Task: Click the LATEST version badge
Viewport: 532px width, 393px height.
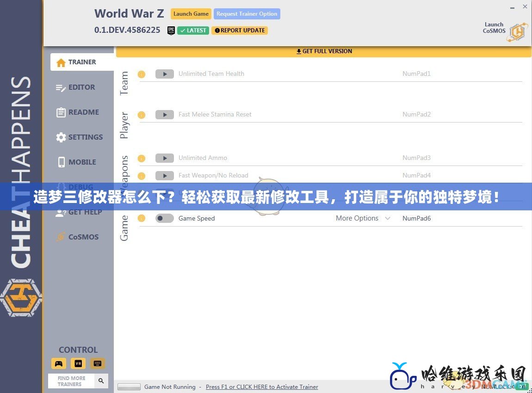Action: pyautogui.click(x=193, y=31)
